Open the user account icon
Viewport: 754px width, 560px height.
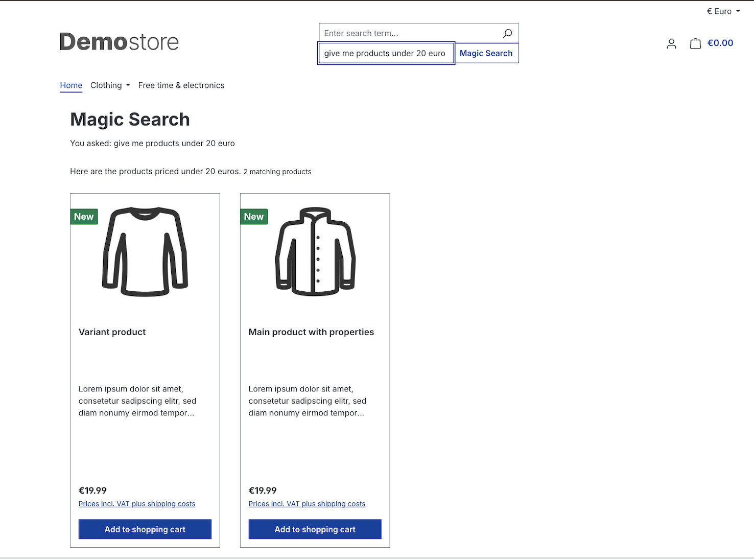pos(671,43)
